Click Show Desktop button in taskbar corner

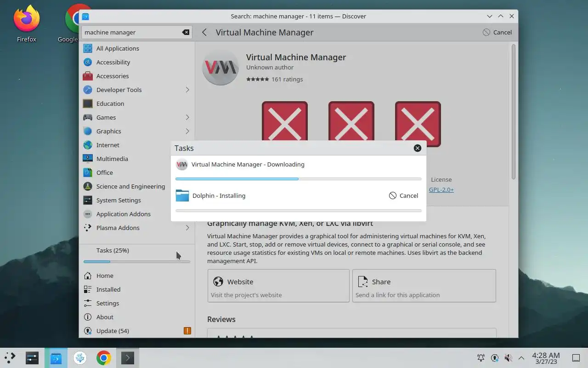coord(576,358)
